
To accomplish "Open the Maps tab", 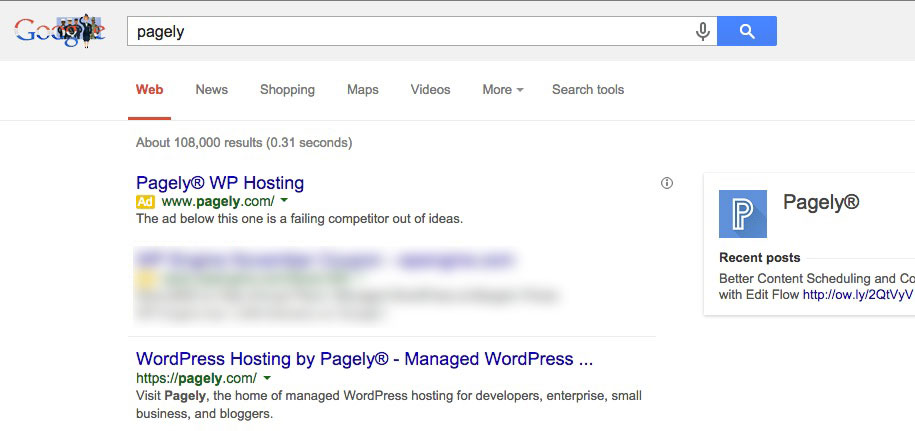I will (362, 90).
